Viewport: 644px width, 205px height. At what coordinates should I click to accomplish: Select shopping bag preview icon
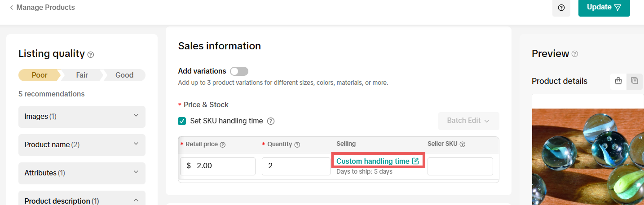[618, 81]
